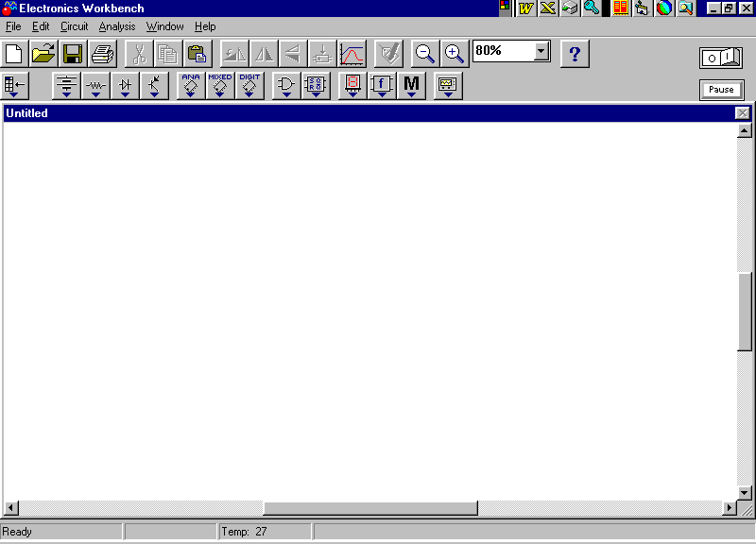Create a new circuit file
This screenshot has width=756, height=544.
(14, 54)
